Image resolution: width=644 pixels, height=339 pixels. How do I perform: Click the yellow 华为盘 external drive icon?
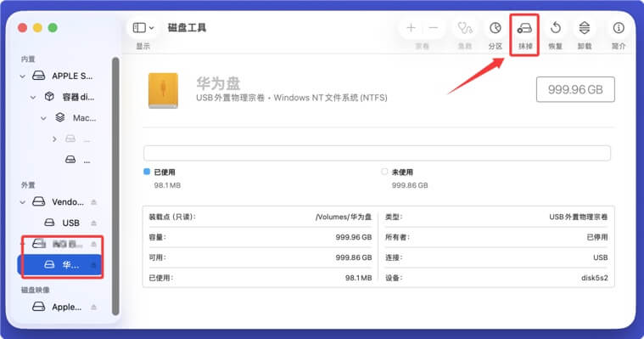pyautogui.click(x=163, y=91)
